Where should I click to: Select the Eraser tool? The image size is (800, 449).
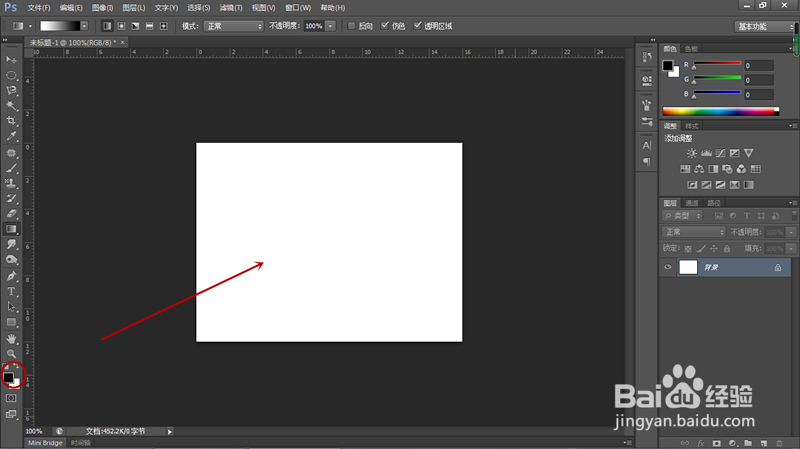coord(11,214)
